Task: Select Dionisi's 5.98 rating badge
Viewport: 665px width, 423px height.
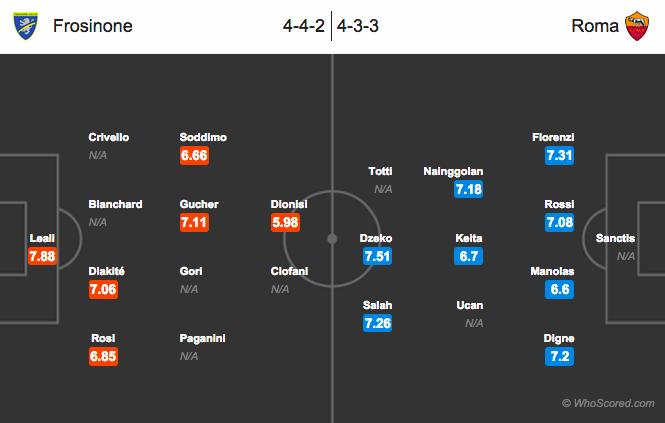Action: pyautogui.click(x=285, y=222)
